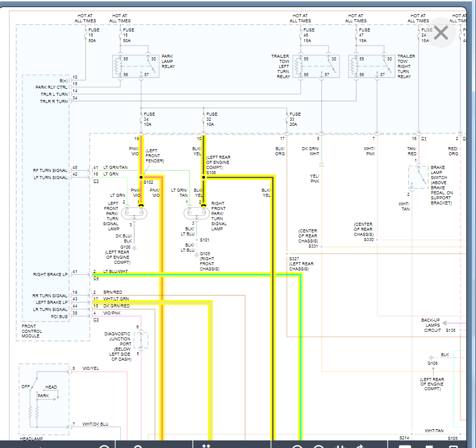Select the Trailer Tow Right Turn Relay symbol
The image size is (476, 448).
coord(371,66)
